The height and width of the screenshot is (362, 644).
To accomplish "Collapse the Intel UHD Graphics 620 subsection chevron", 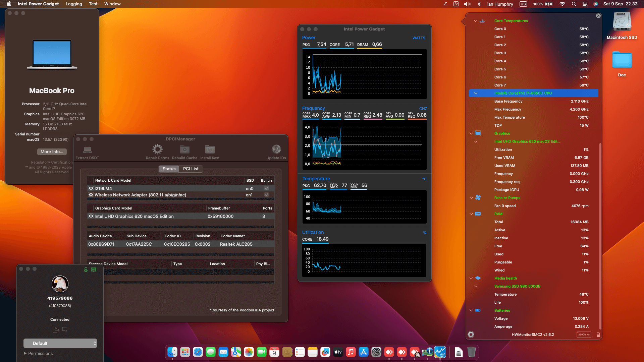I will (475, 141).
